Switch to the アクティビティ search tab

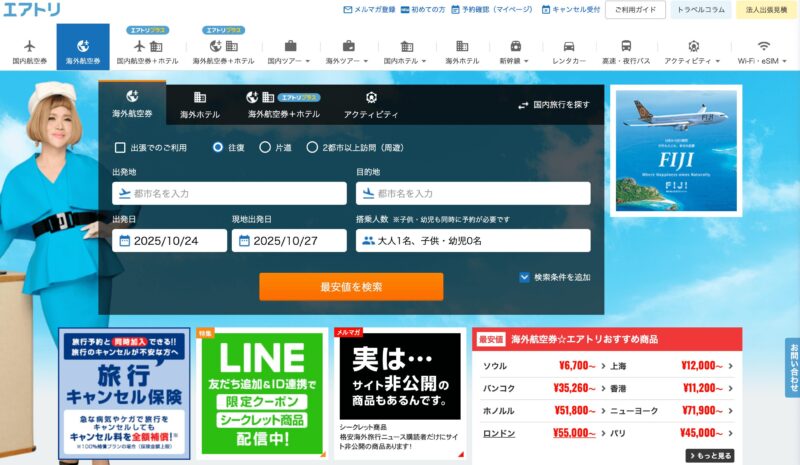pos(371,105)
